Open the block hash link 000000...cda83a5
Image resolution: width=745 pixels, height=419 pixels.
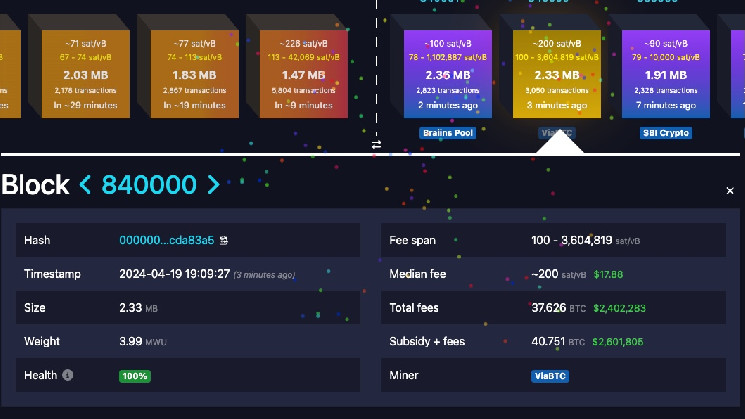point(166,241)
